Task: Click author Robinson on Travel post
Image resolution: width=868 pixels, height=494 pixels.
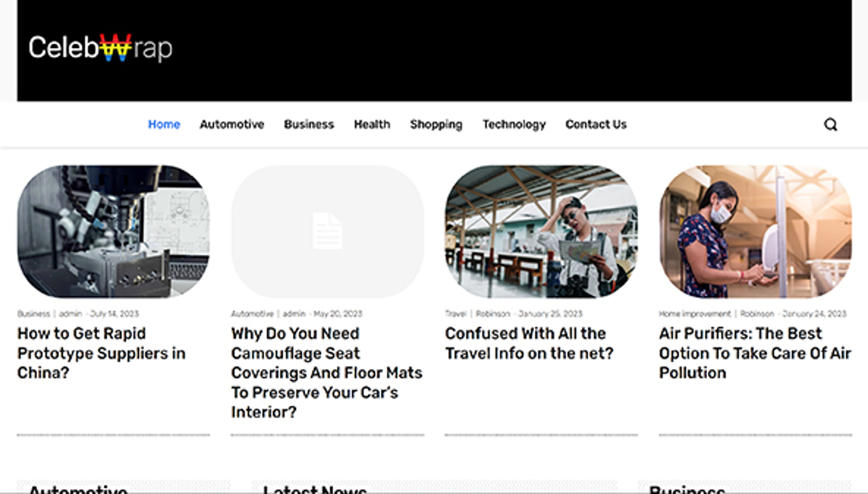Action: tap(493, 314)
